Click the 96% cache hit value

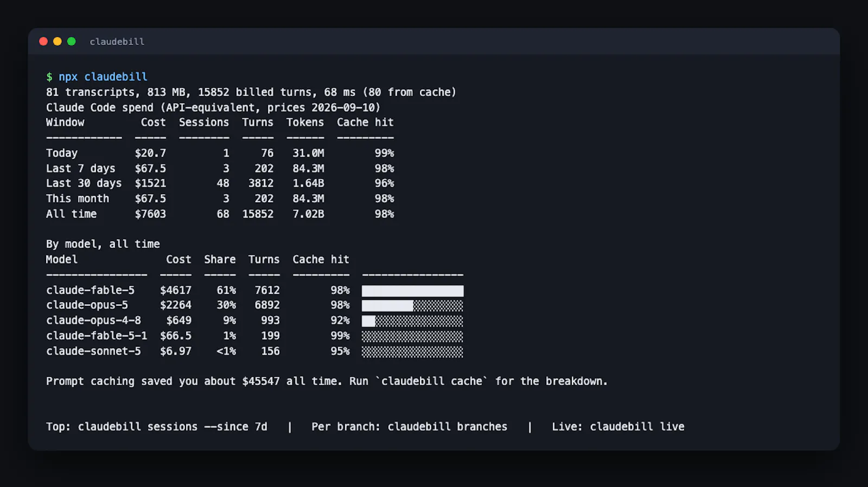tap(385, 183)
